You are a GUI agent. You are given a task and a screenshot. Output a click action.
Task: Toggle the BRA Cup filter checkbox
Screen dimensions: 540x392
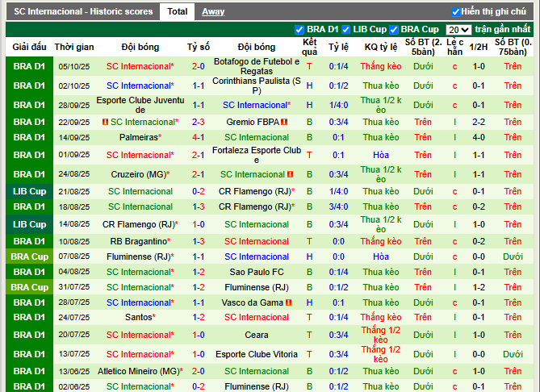[393, 30]
